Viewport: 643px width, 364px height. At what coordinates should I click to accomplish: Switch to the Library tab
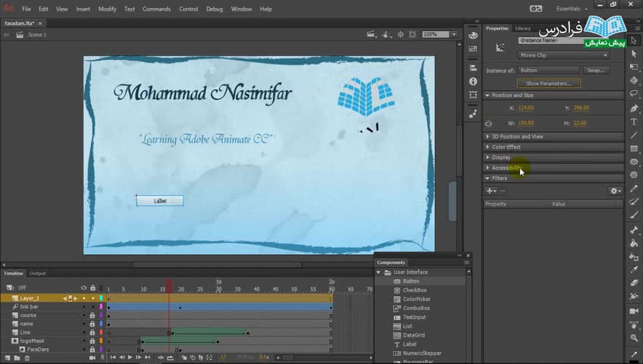point(523,28)
